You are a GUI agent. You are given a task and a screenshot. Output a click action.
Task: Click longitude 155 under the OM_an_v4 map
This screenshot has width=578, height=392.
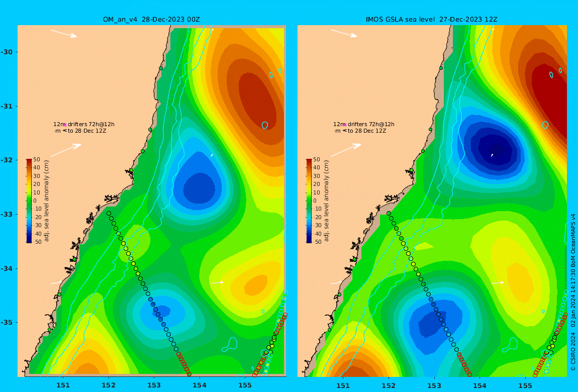245,385
